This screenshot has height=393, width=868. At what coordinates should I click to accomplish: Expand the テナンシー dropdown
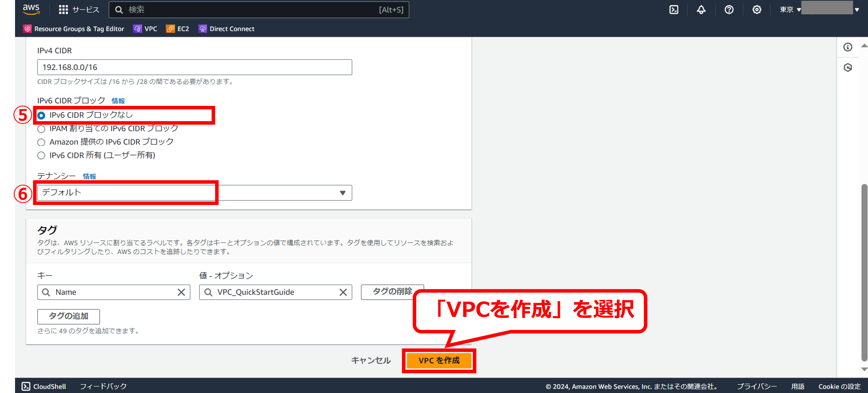(194, 193)
